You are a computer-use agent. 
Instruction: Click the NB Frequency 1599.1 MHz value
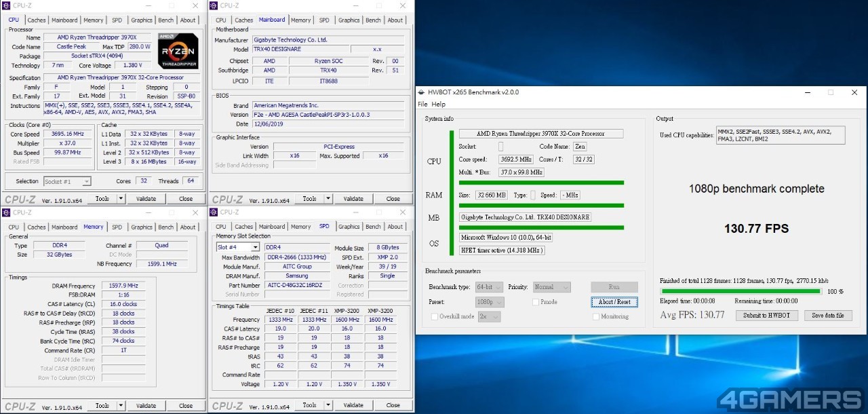tap(161, 263)
